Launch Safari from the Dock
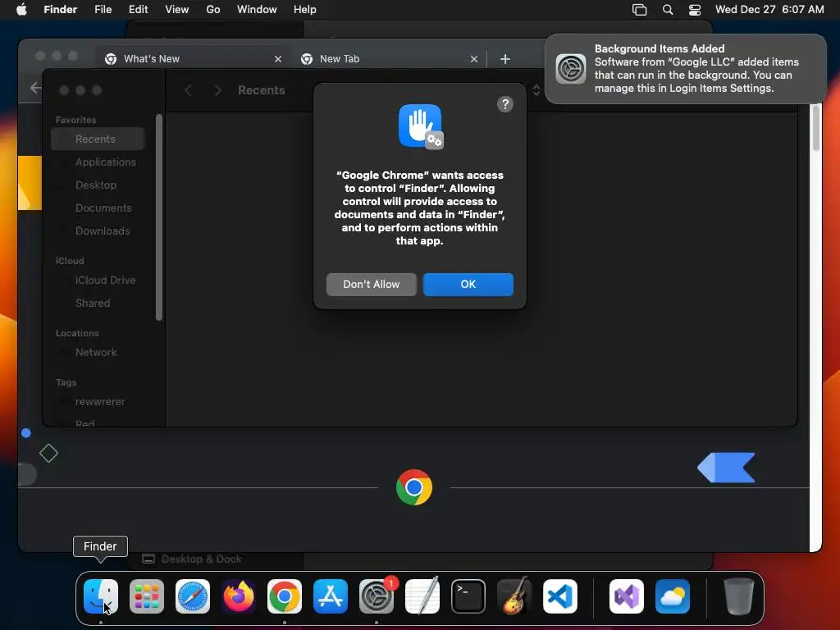 click(x=193, y=596)
